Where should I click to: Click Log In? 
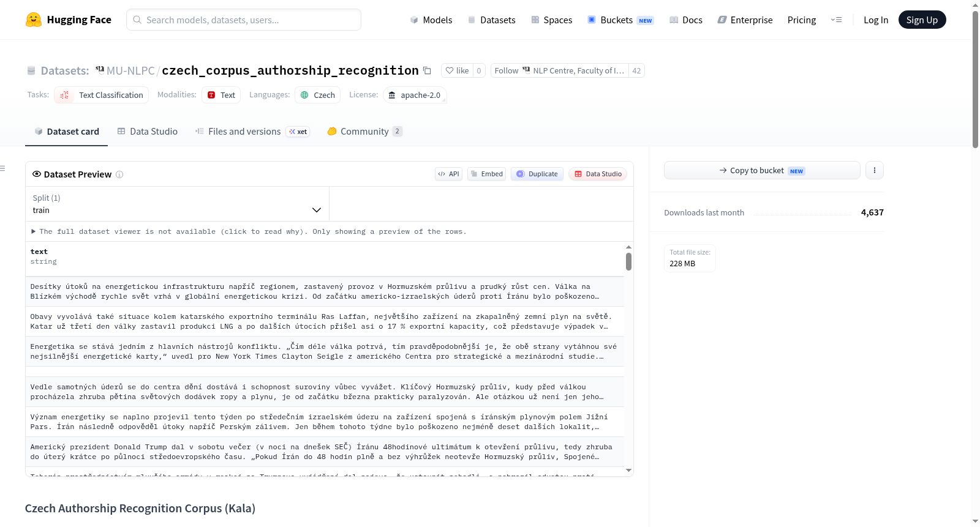point(876,20)
